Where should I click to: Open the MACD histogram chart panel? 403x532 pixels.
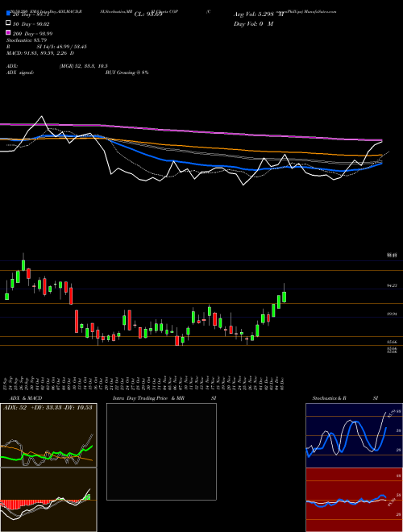(x=48, y=500)
